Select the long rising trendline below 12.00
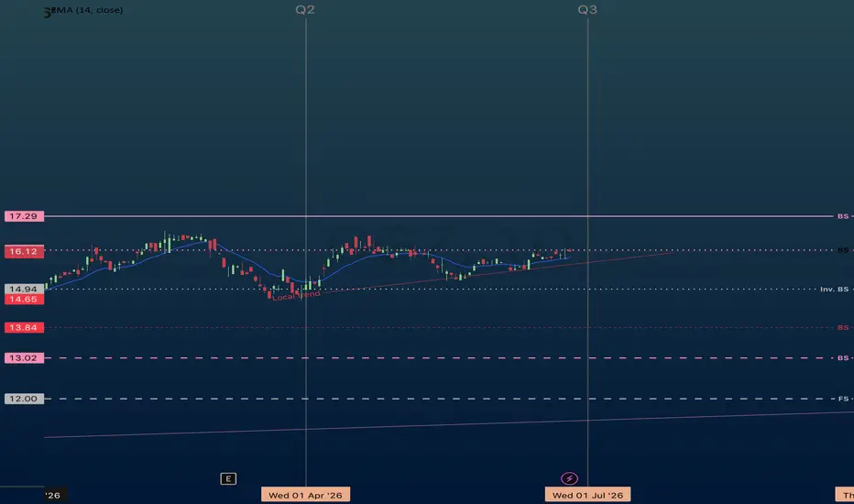 click(449, 424)
